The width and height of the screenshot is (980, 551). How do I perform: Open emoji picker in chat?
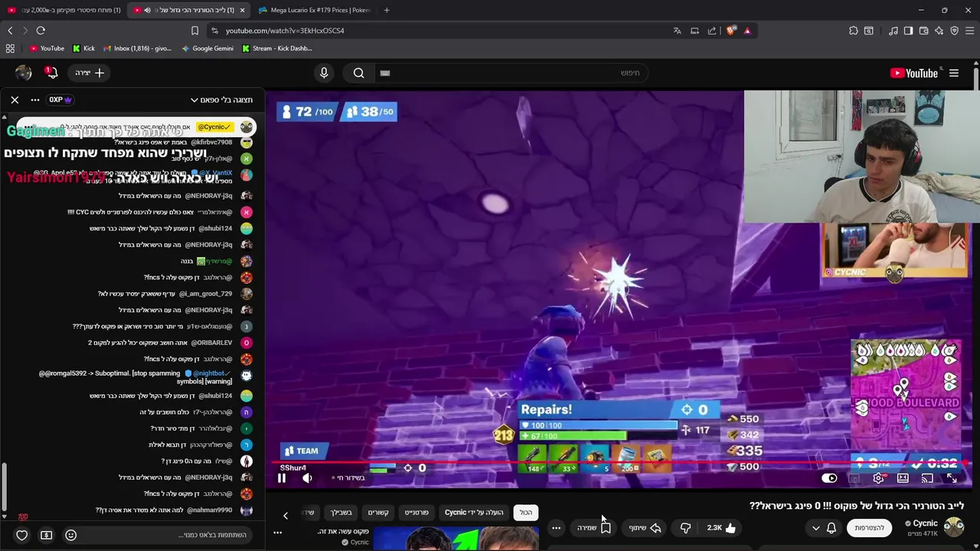[71, 535]
